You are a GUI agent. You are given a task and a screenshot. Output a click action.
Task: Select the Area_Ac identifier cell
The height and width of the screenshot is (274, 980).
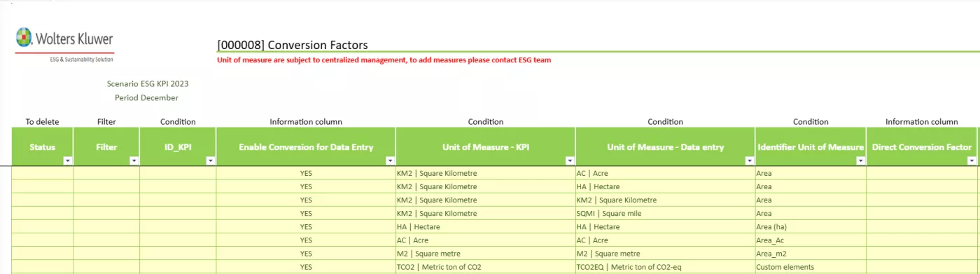click(811, 240)
